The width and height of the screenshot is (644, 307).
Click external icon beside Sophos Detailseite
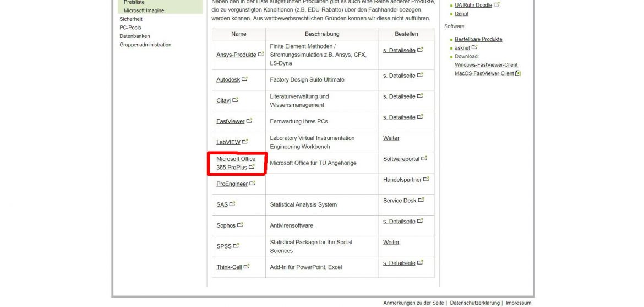420,220
